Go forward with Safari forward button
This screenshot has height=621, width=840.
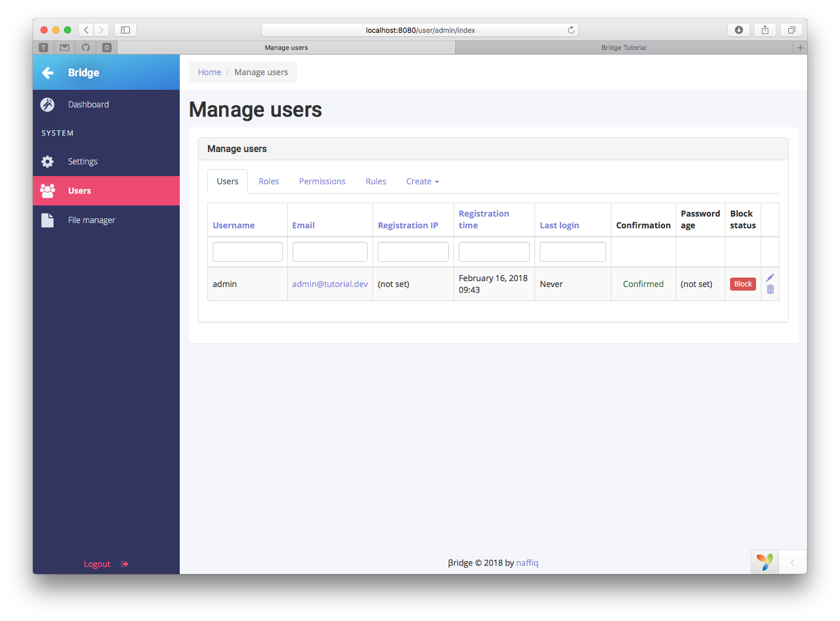(102, 30)
